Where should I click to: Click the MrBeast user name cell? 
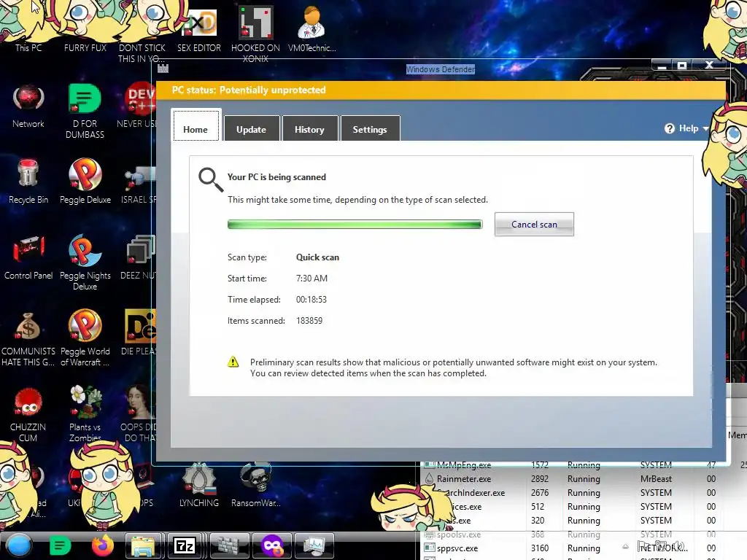(656, 478)
